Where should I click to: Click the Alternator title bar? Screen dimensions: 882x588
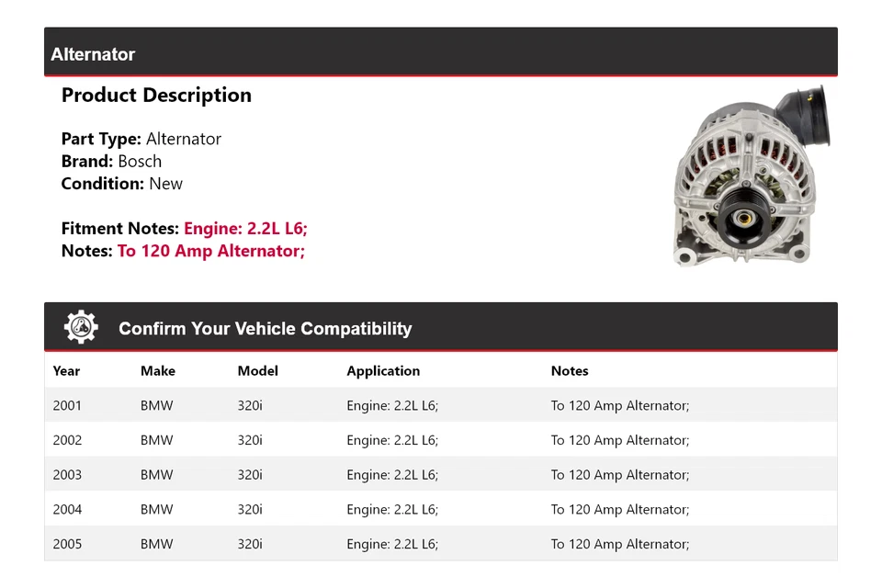440,53
